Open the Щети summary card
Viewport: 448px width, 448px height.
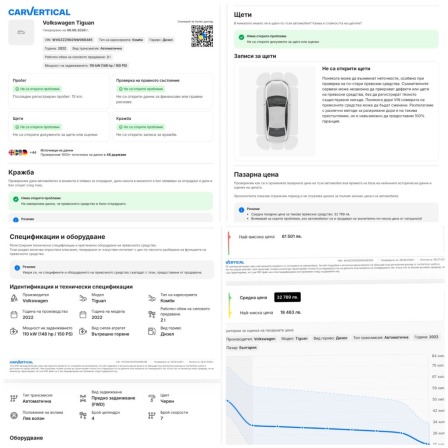[x=58, y=127]
